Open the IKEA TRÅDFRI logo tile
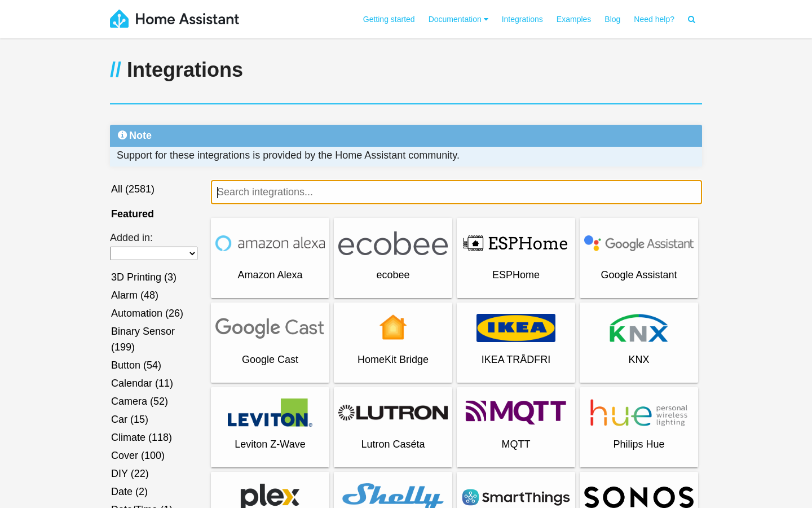 516,328
